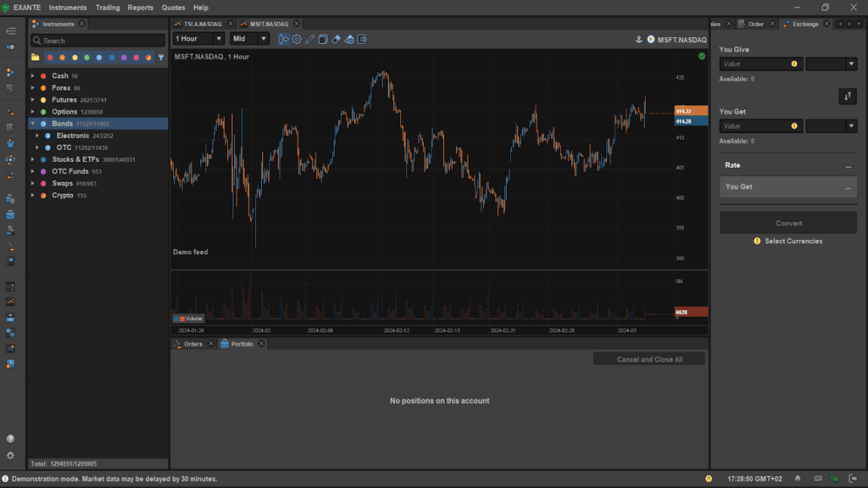Select the eraser tool in chart toolbar

pyautogui.click(x=336, y=39)
